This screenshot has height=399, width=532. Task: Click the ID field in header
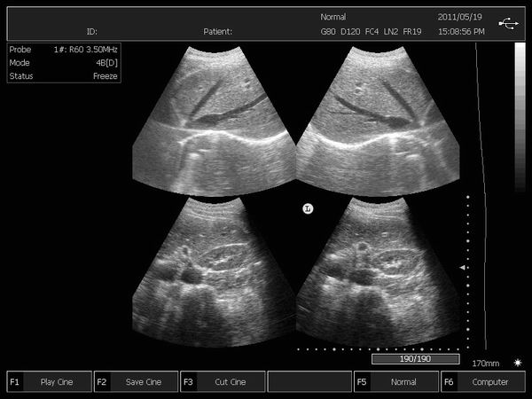click(x=92, y=31)
